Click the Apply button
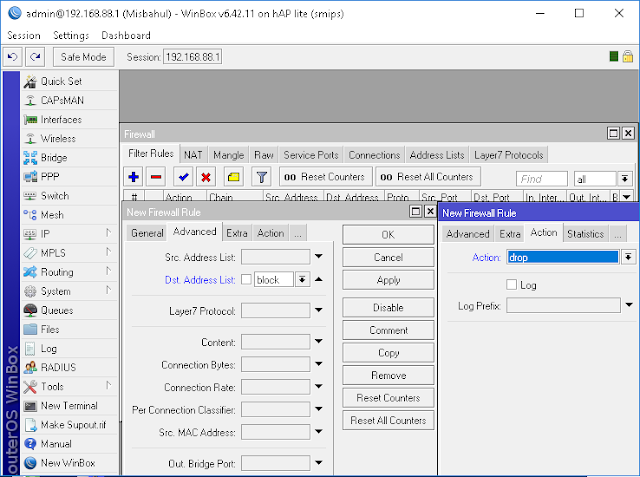The image size is (640, 477). pyautogui.click(x=388, y=280)
